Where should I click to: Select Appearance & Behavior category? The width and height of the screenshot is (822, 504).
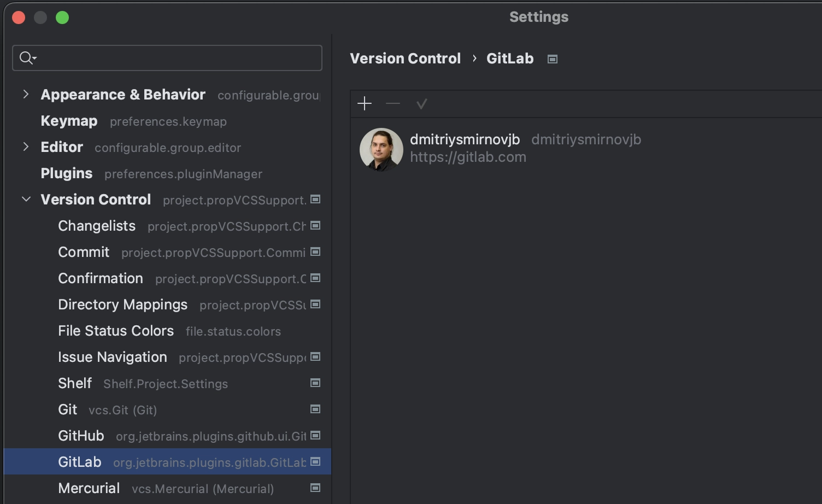point(123,95)
